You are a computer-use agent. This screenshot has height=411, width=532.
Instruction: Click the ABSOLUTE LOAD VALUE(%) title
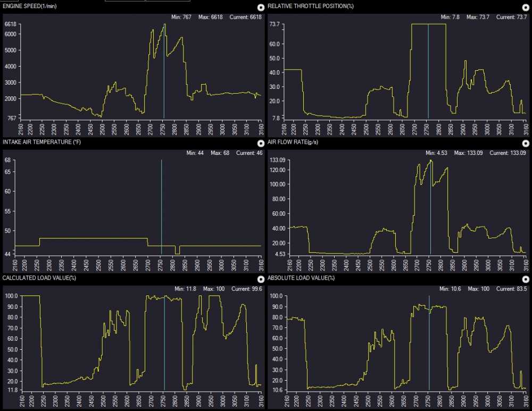[x=301, y=278]
